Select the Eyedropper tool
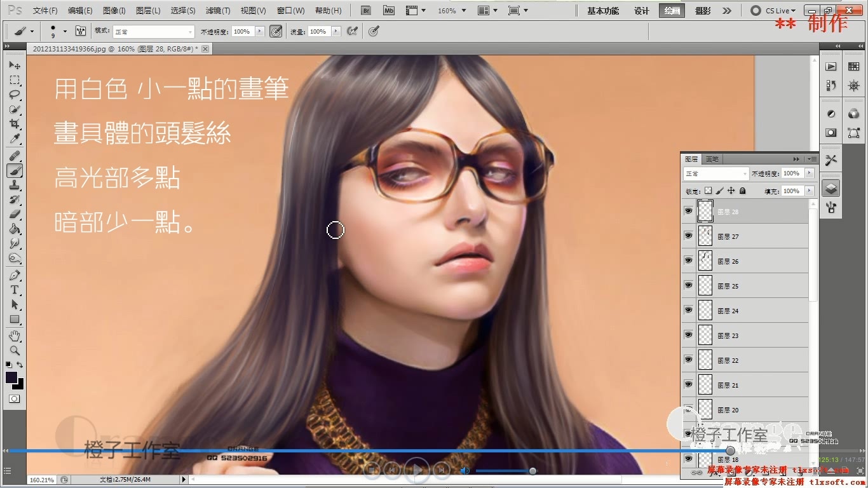The height and width of the screenshot is (488, 868). pos(14,139)
